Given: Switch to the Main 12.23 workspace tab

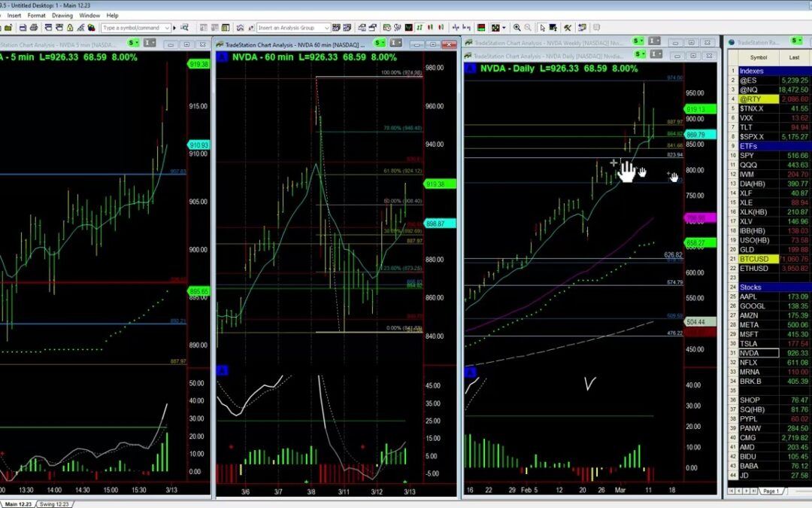Looking at the screenshot, I should (x=18, y=503).
